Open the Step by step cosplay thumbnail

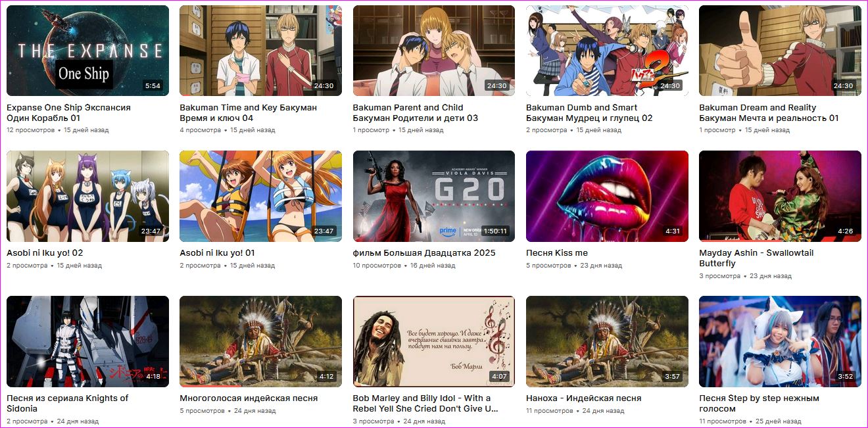point(780,341)
